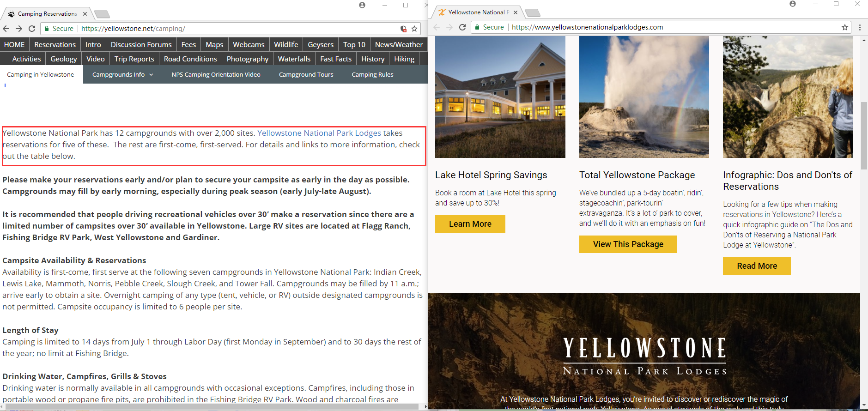The image size is (868, 411).
Task: Open Campground Tours tab
Action: (x=306, y=74)
